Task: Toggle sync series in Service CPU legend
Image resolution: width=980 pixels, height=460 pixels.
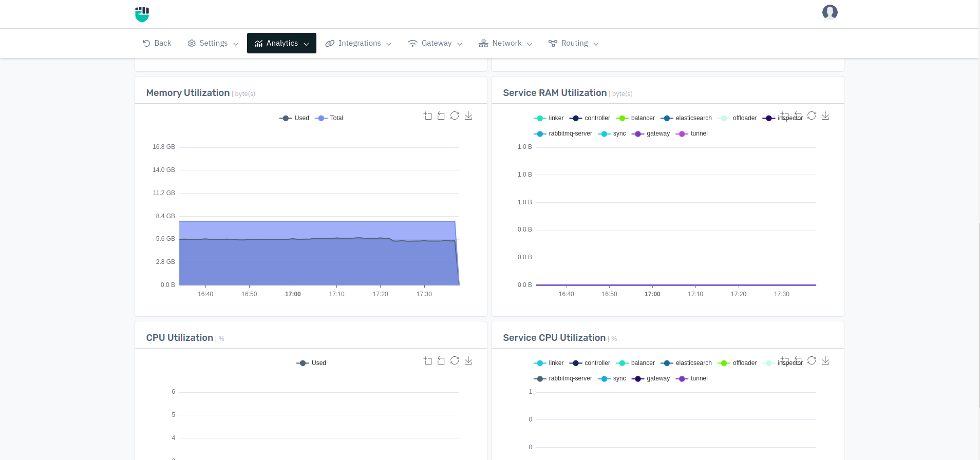Action: [612, 378]
